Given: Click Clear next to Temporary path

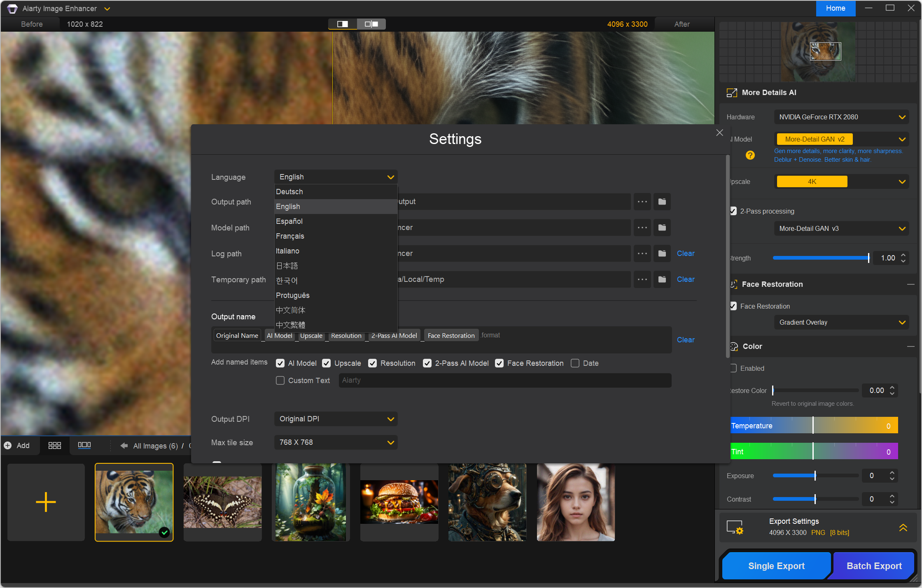Looking at the screenshot, I should [685, 279].
